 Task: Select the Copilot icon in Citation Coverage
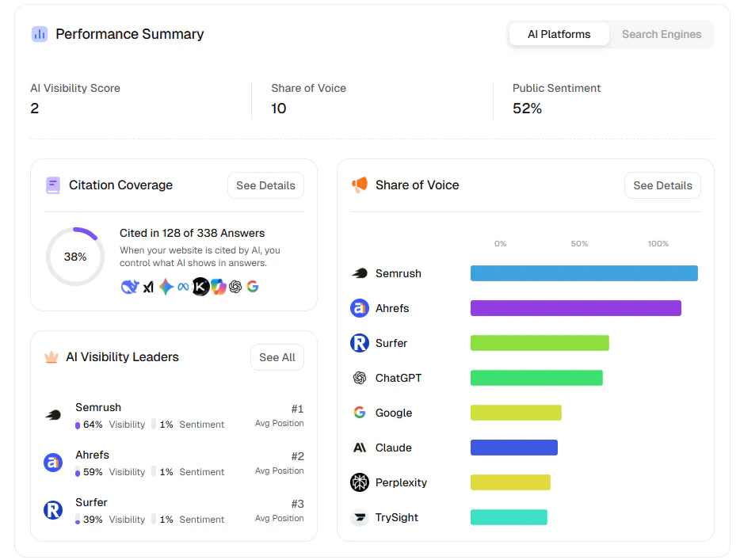pos(219,286)
